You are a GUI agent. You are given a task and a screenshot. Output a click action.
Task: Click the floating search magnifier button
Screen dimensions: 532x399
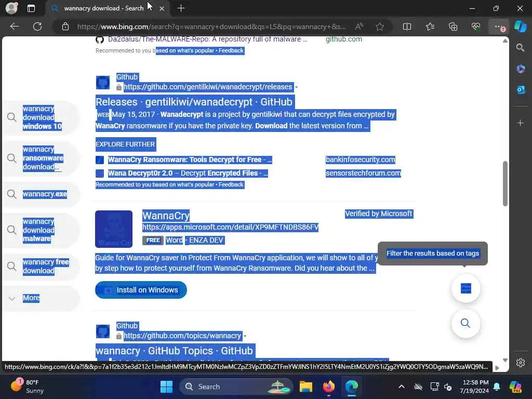tap(465, 323)
